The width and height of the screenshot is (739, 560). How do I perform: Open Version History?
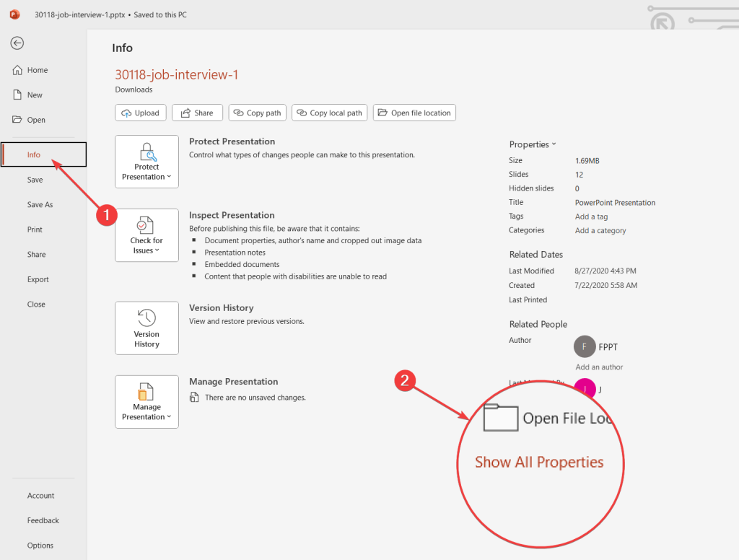click(x=147, y=328)
